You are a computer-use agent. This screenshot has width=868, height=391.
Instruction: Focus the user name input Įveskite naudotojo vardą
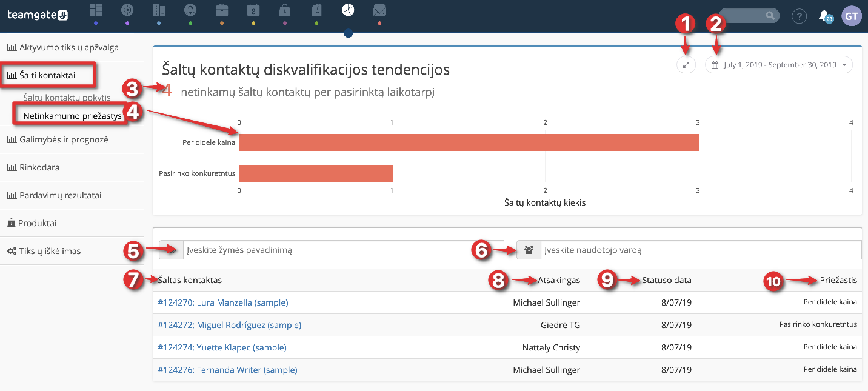click(x=701, y=250)
